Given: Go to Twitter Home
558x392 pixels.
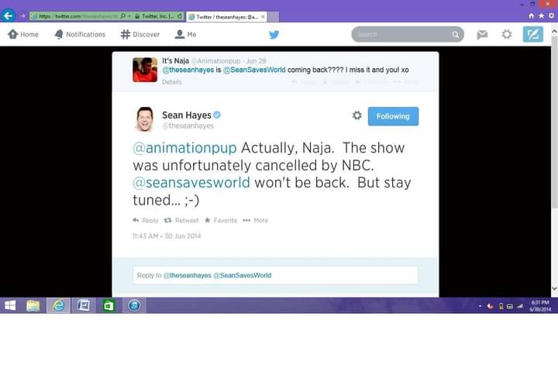Looking at the screenshot, I should pos(23,34).
